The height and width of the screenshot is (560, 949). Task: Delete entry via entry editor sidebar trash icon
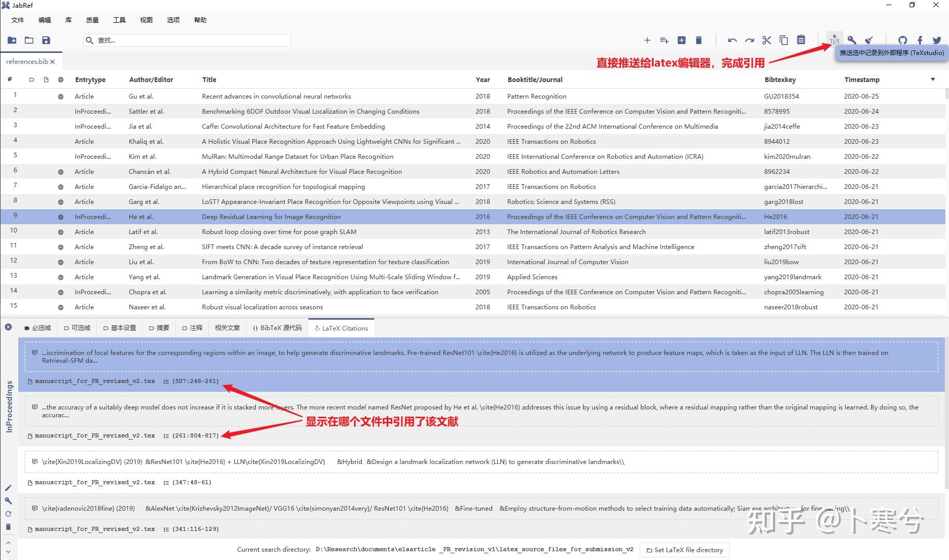pos(8,527)
